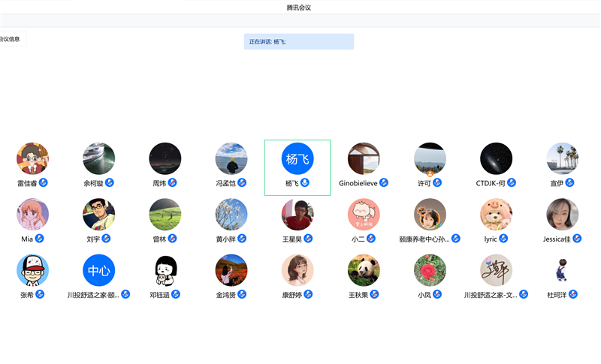The width and height of the screenshot is (601, 364).
Task: Open the 会议信息 meeting info button
Action: click(11, 39)
